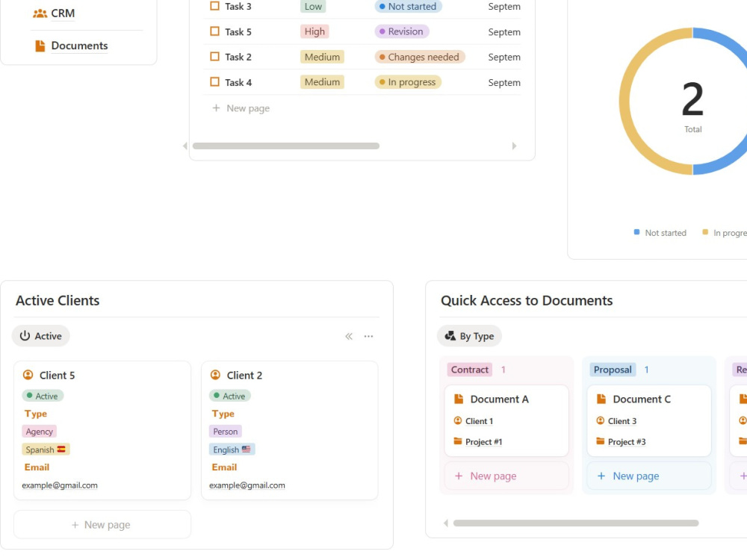Click plus icon in Contract column New page
The height and width of the screenshot is (560, 747).
(x=459, y=476)
